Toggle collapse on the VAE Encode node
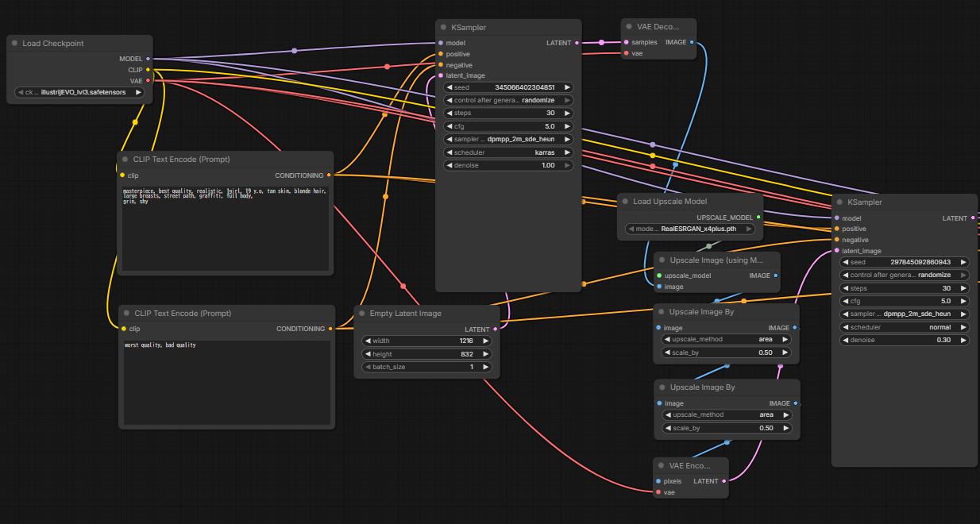The width and height of the screenshot is (980, 524). point(662,465)
